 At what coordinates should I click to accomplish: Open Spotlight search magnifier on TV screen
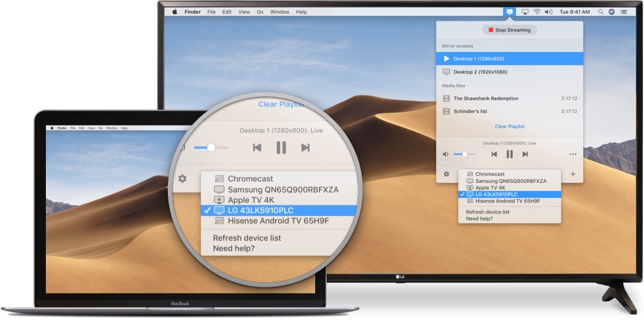tap(601, 12)
